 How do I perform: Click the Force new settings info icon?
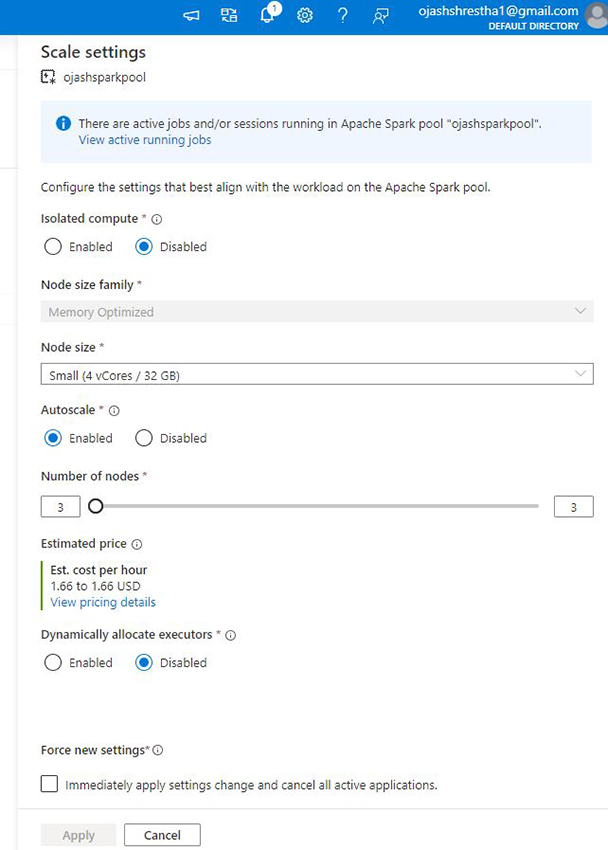coord(157,750)
